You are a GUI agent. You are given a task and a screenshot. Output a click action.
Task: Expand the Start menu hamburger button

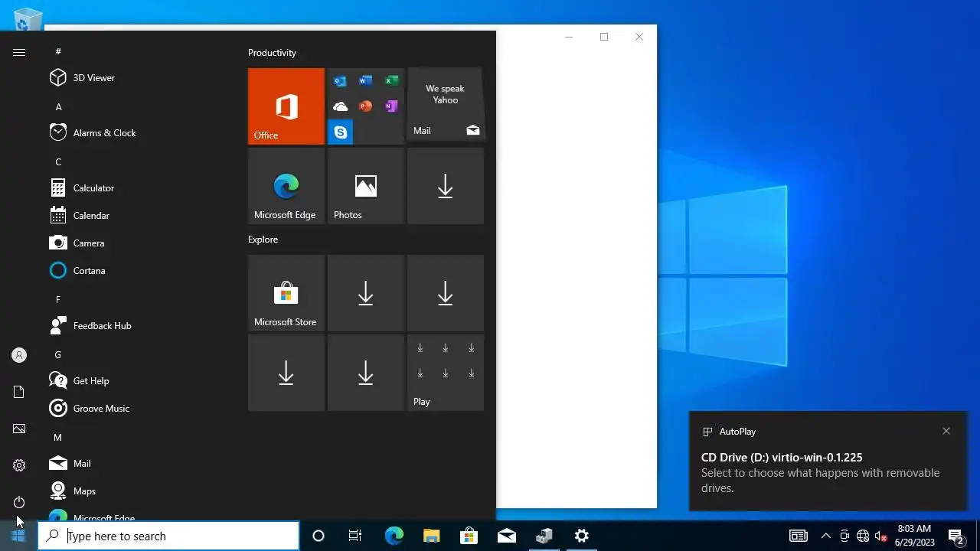19,52
